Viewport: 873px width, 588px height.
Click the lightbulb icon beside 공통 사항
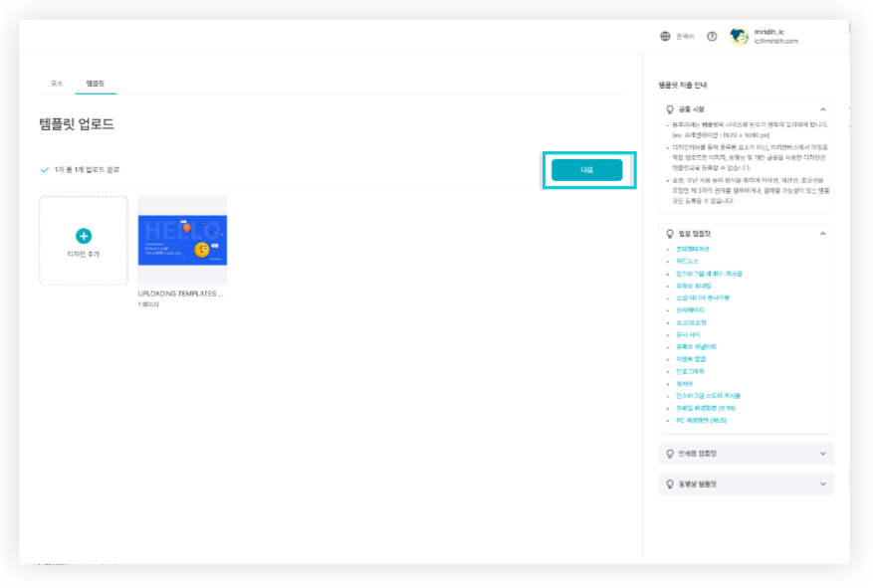click(668, 108)
